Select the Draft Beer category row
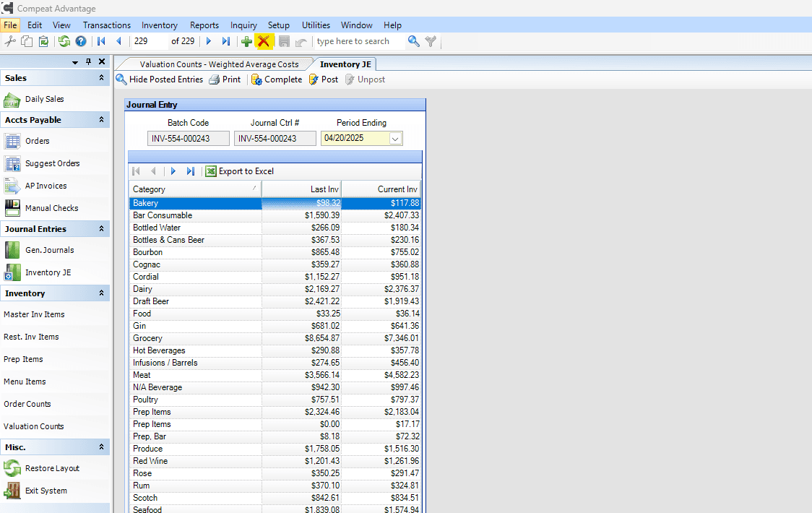Viewport: 812px width, 513px height. [275, 301]
